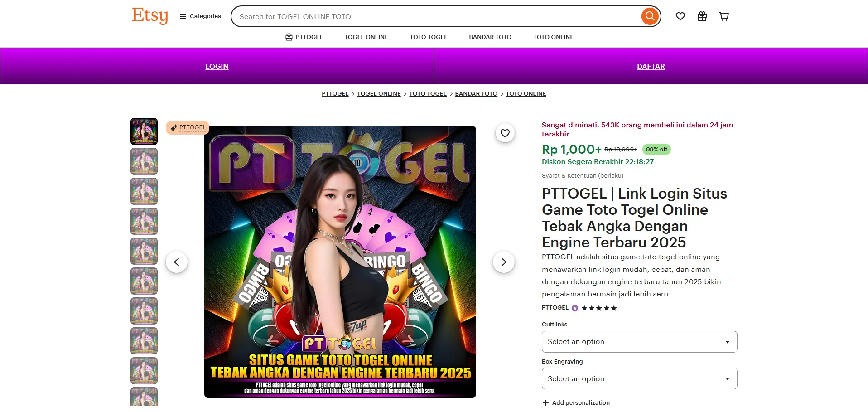Image resolution: width=868 pixels, height=412 pixels.
Task: Open the Cufflinks select dropdown
Action: click(x=639, y=342)
